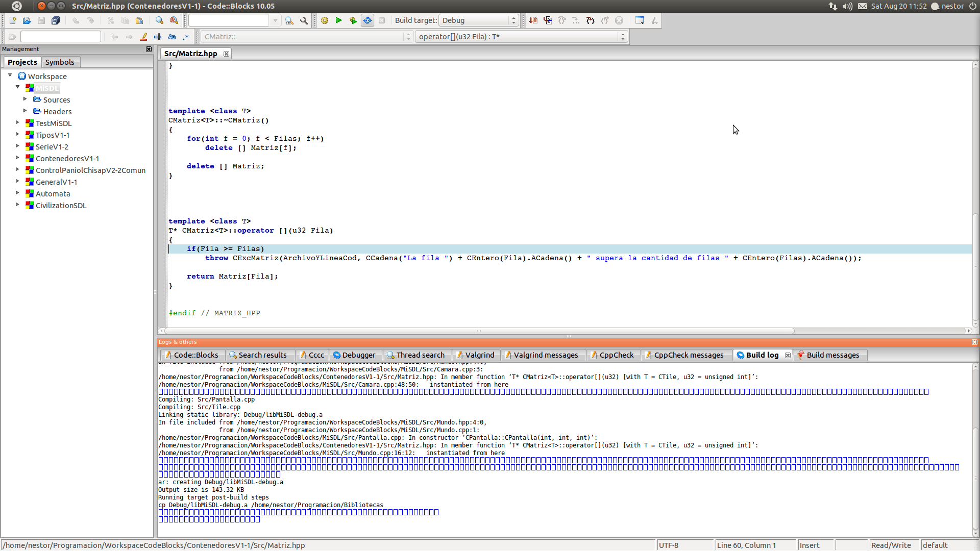
Task: Open the mail indicator in top bar
Action: pos(863,6)
